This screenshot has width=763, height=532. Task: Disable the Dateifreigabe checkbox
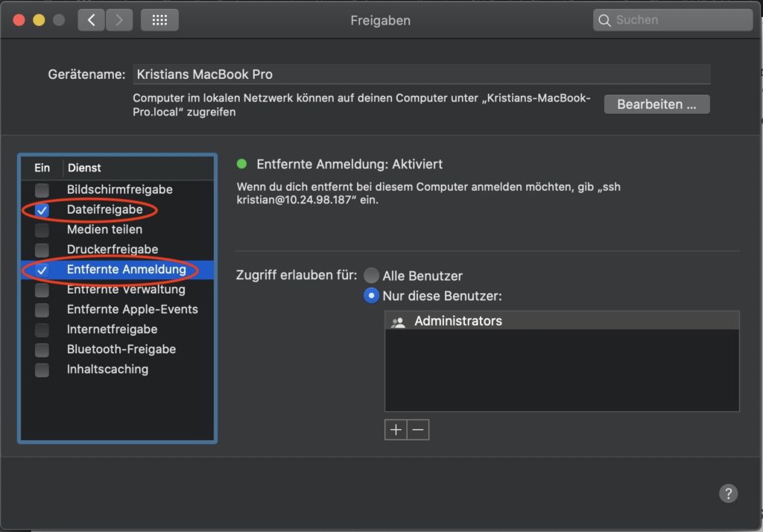42,210
